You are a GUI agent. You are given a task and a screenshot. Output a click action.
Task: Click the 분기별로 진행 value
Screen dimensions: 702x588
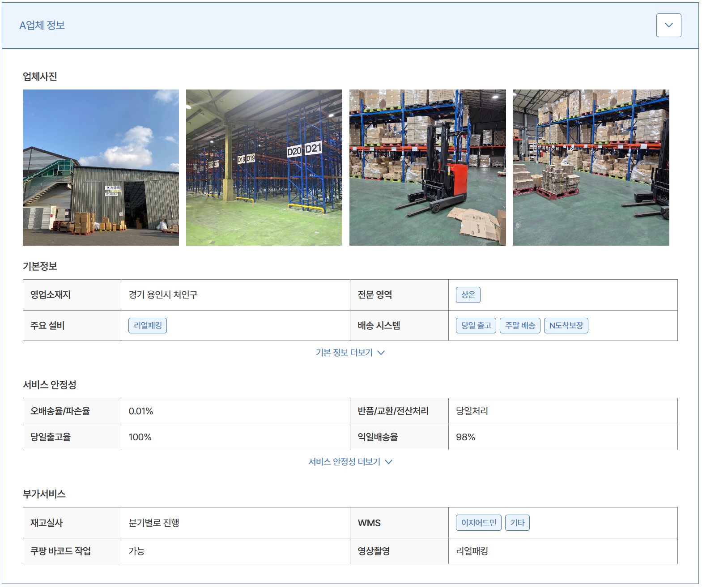(x=154, y=523)
